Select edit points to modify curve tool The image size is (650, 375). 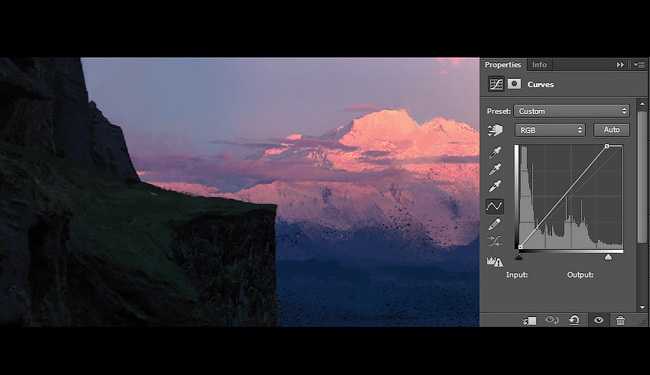point(495,206)
